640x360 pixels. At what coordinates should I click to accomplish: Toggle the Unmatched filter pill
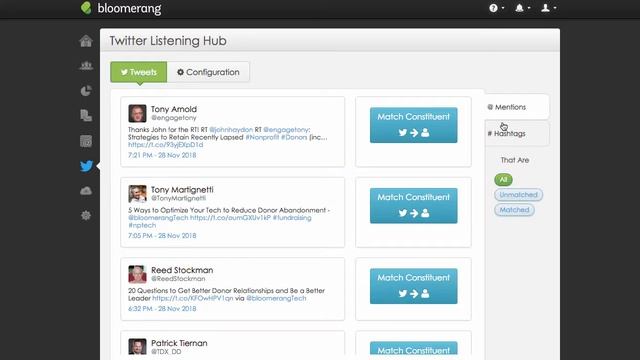point(518,195)
